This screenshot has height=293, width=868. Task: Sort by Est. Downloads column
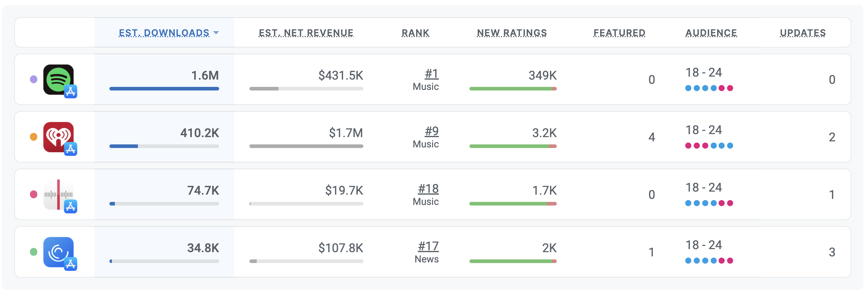tap(164, 33)
